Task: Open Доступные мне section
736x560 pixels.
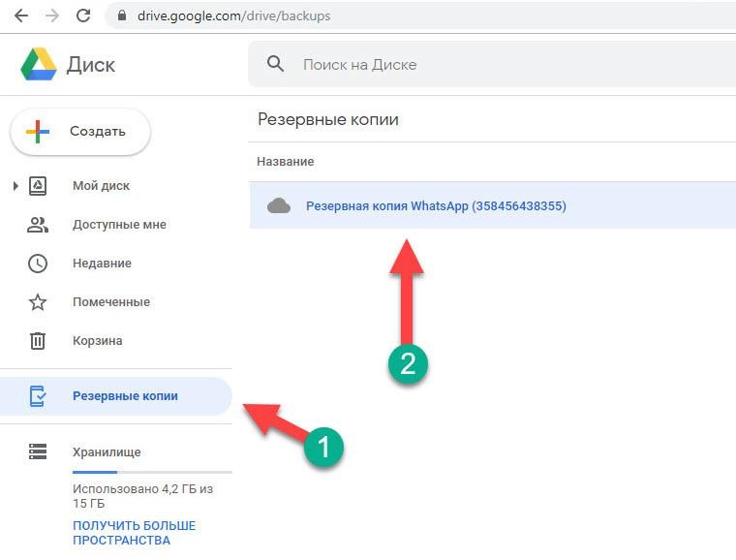Action: (x=119, y=225)
